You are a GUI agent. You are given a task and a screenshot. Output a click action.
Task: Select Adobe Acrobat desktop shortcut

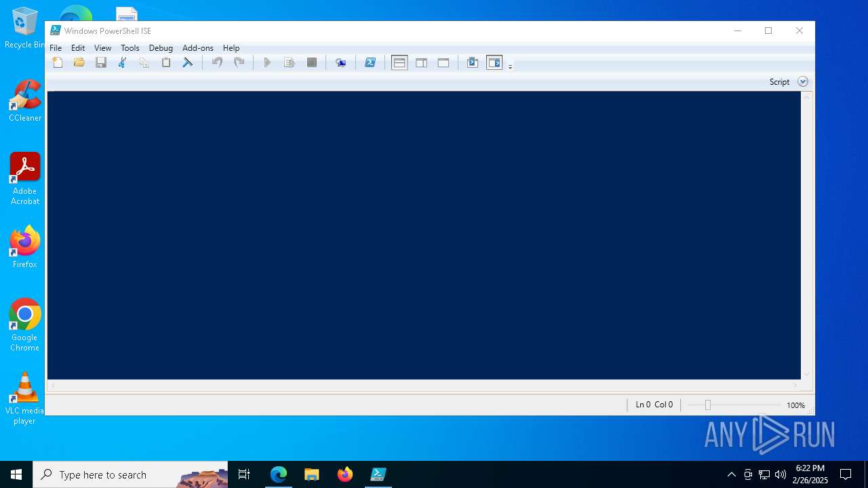25,179
